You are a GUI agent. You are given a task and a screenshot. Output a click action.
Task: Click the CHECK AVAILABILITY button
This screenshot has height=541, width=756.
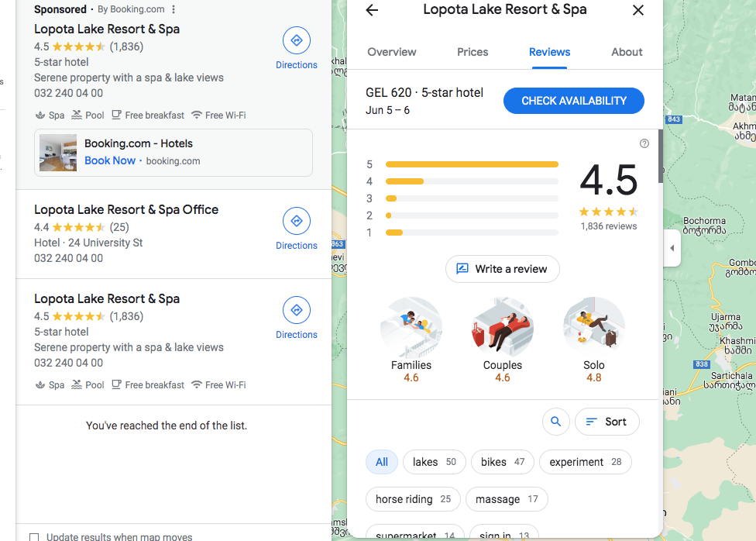(574, 101)
